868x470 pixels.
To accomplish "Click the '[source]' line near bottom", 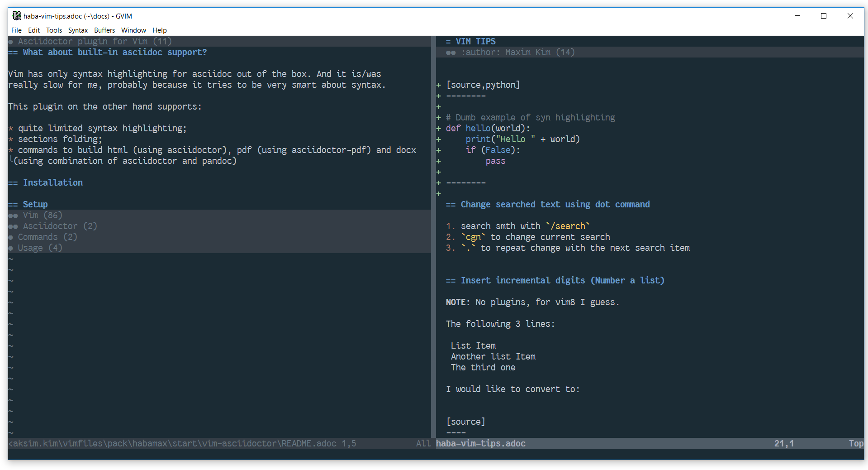I will [466, 422].
